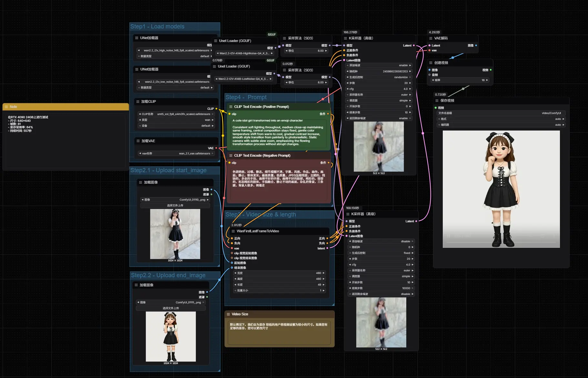
Task: Click the 加载CLIP node title icon
Action: click(138, 101)
